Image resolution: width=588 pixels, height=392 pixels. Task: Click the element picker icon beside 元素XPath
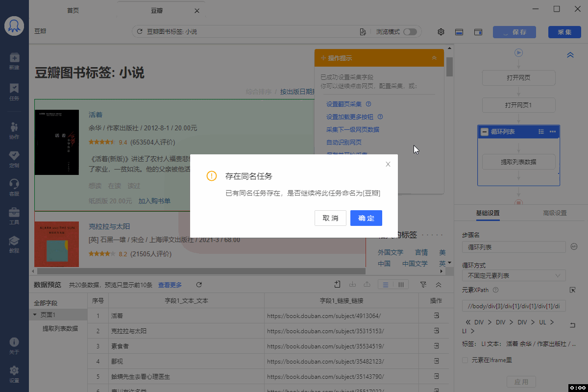coord(572,290)
